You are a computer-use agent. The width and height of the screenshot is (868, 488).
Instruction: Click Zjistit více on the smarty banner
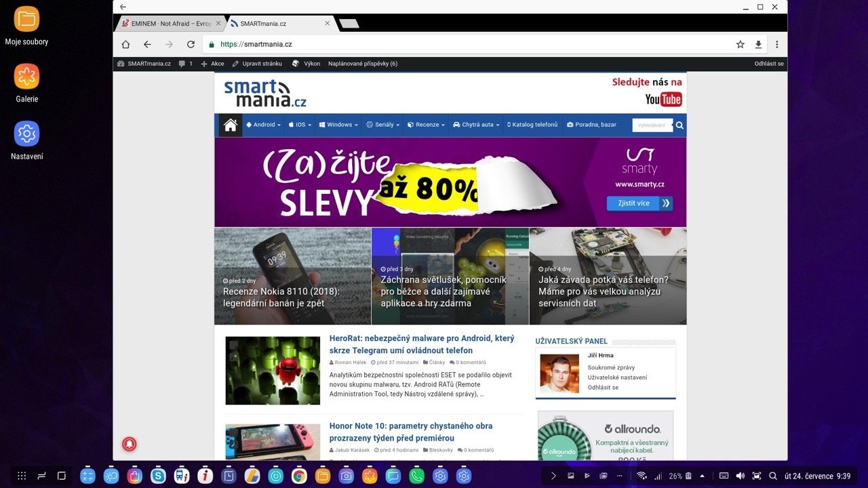click(x=639, y=203)
